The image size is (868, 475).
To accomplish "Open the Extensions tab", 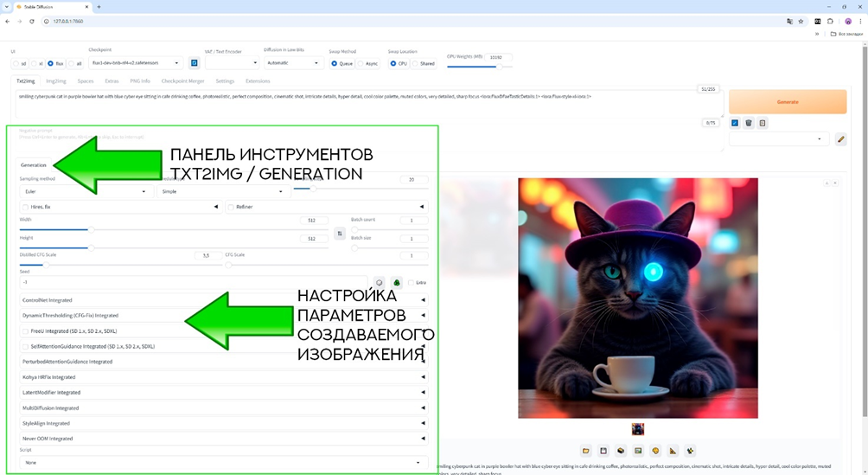I will 258,81.
